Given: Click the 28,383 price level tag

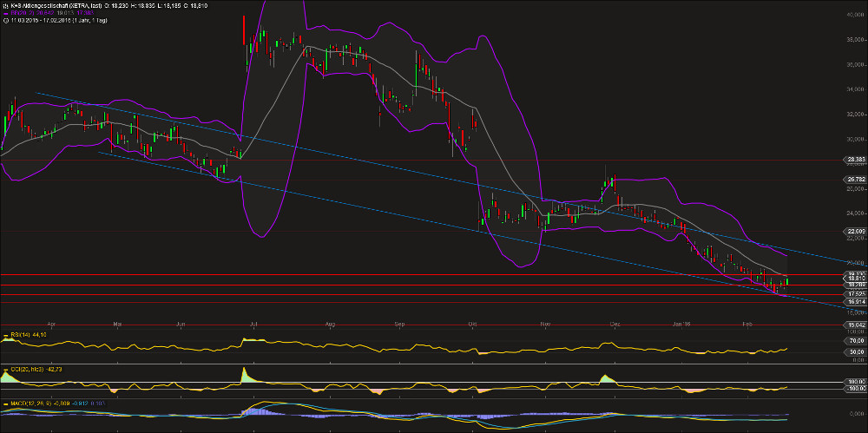Looking at the screenshot, I should [856, 160].
